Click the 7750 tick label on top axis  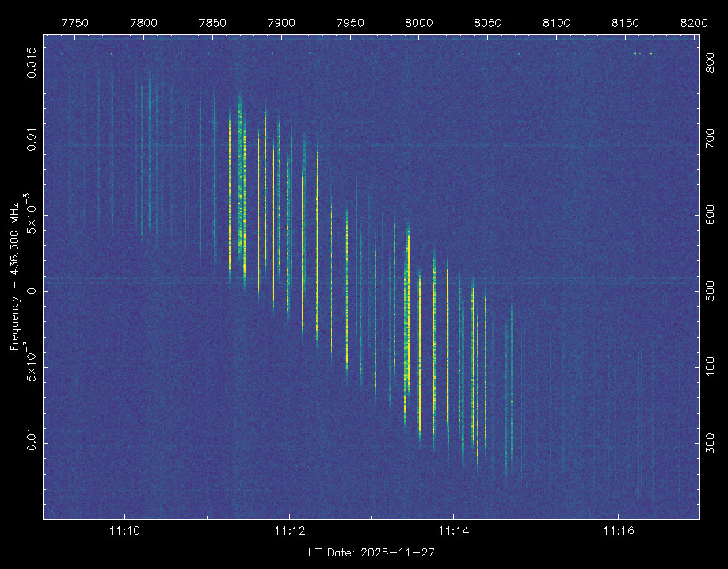[x=74, y=24]
